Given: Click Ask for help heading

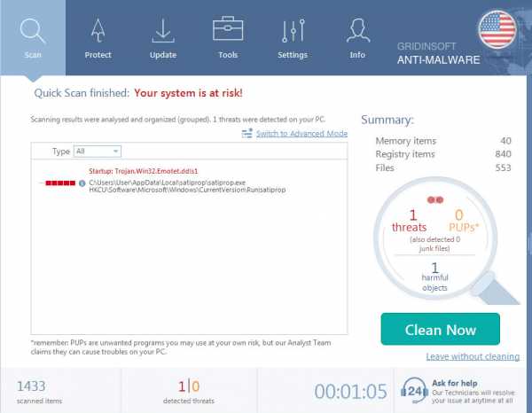Looking at the screenshot, I should click(x=455, y=383).
